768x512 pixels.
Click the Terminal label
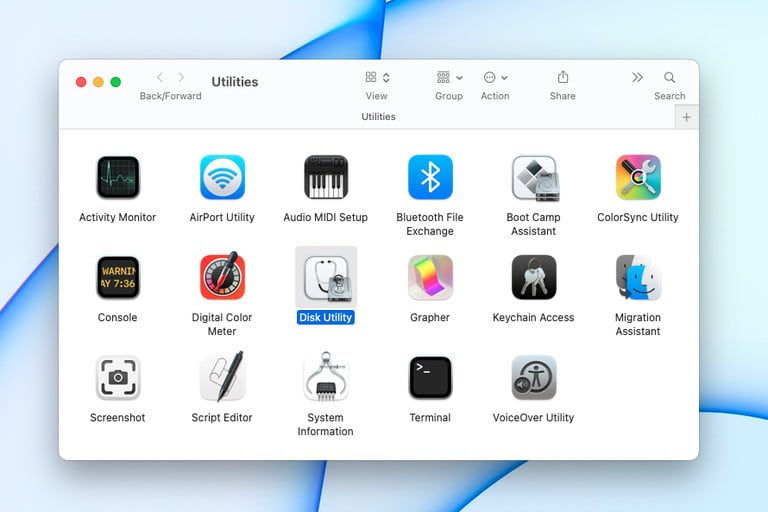click(430, 417)
